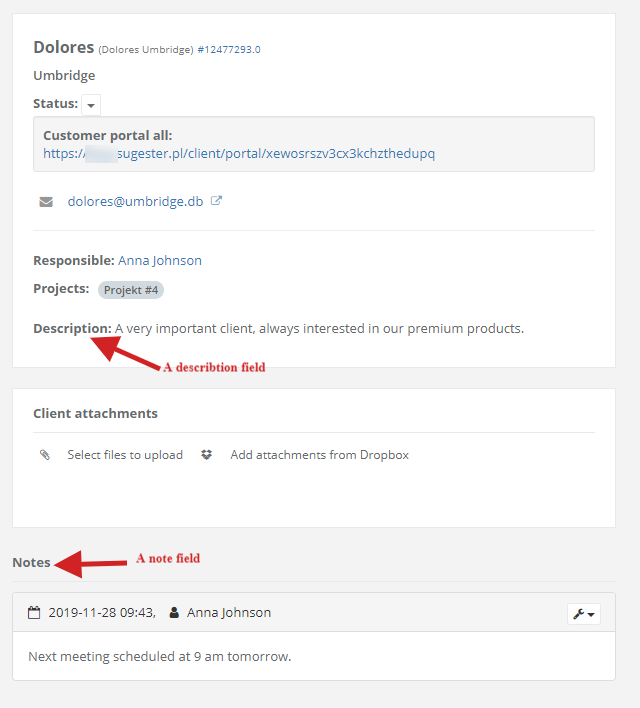Screen dimensions: 640x708
Task: Click the note text about next meeting
Action: click(159, 657)
